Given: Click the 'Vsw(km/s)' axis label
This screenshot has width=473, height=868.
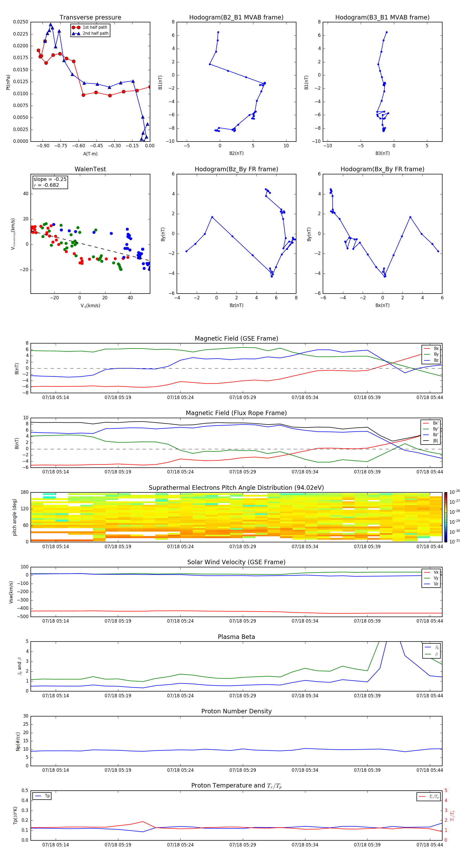Looking at the screenshot, I should coord(11,592).
